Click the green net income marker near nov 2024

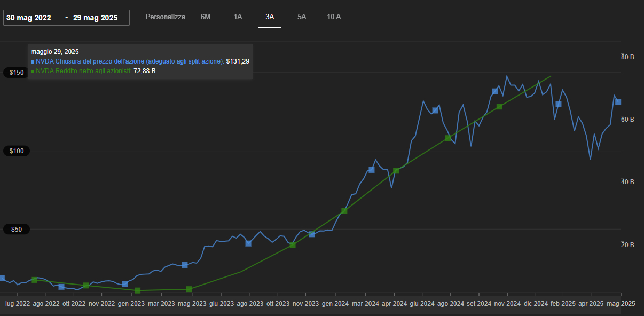tap(499, 107)
